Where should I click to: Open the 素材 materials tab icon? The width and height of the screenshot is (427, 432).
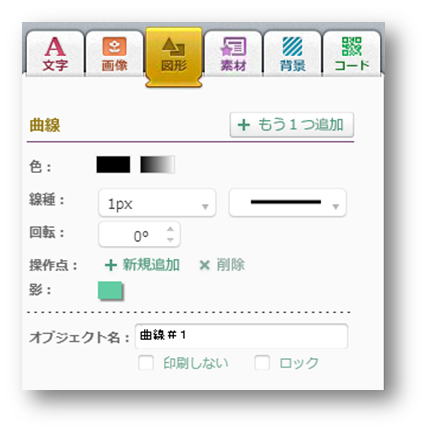pos(233,47)
